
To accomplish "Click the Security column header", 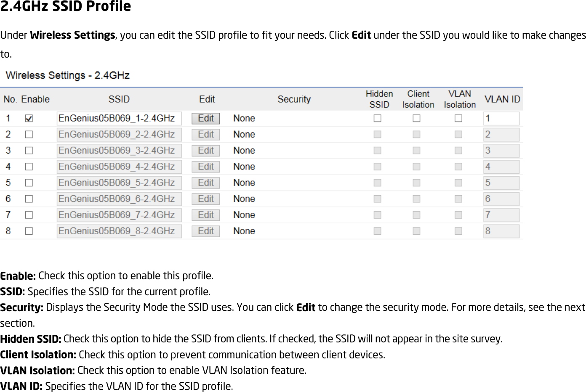I will coord(294,99).
